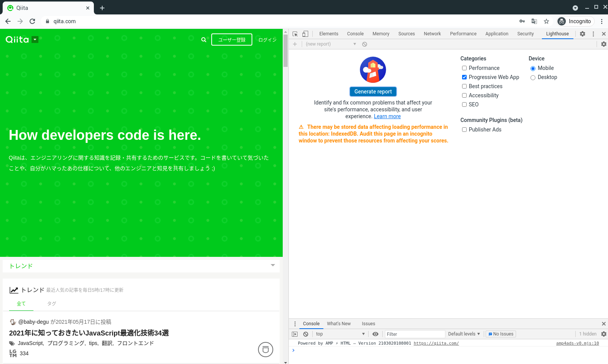Screen dimensions: 608x364
Task: Close the Qiita browser tab
Action: (x=88, y=8)
